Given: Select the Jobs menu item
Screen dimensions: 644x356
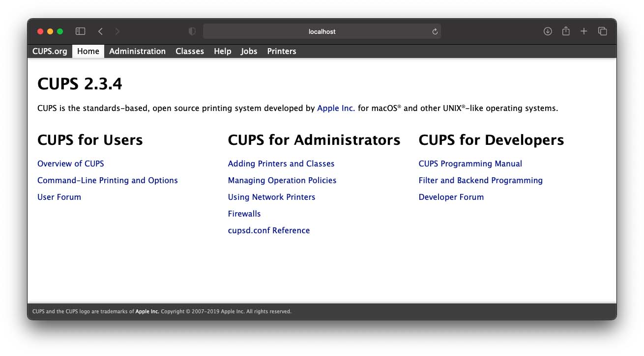Looking at the screenshot, I should click(249, 51).
